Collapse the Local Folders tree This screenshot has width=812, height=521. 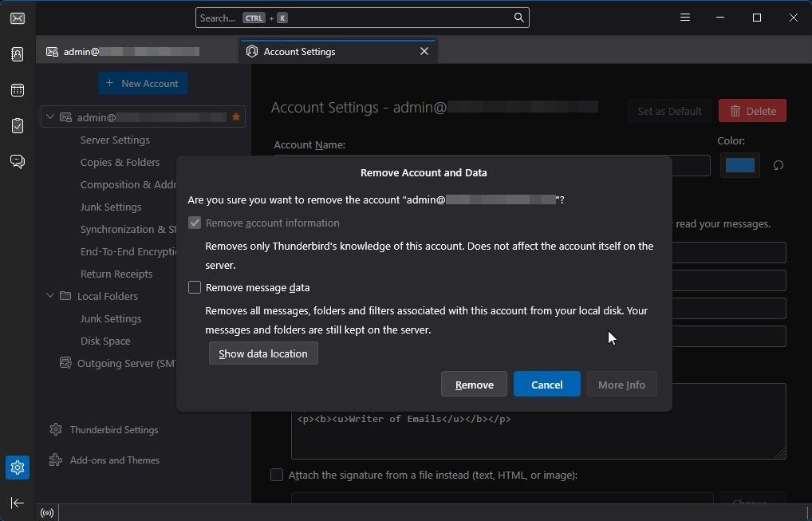[50, 296]
